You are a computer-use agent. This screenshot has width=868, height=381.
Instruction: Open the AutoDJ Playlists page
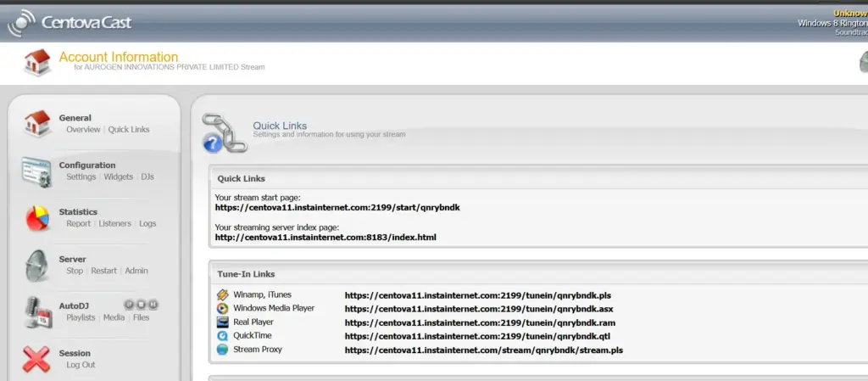point(81,318)
